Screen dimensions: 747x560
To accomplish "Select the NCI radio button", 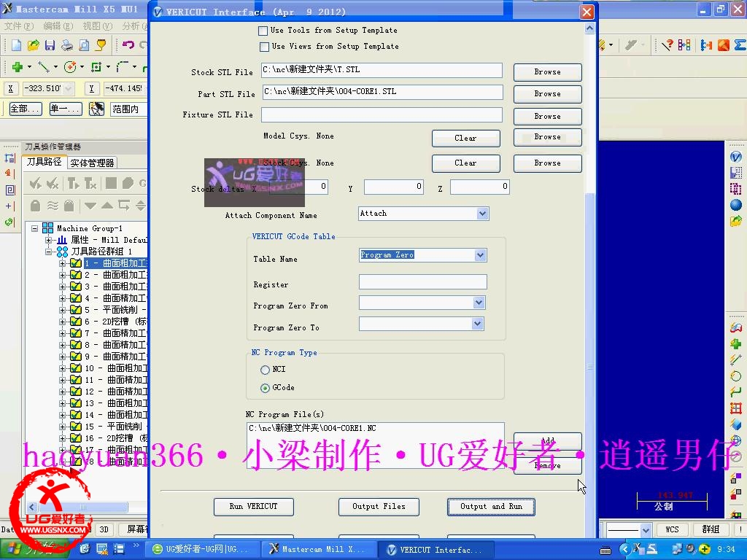I will (x=265, y=370).
